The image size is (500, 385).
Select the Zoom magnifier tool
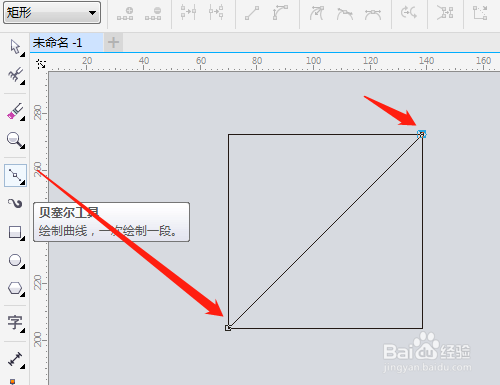click(x=15, y=140)
